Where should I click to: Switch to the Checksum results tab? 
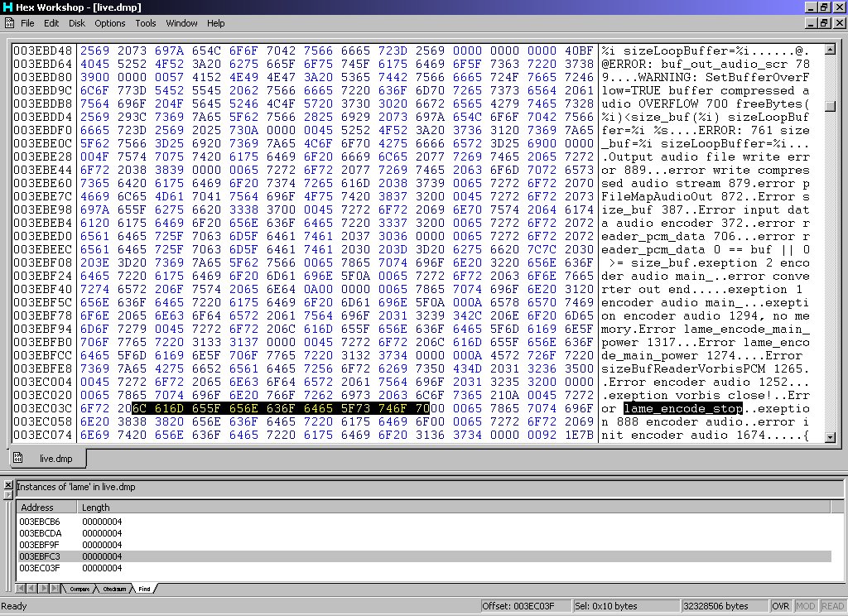click(114, 589)
